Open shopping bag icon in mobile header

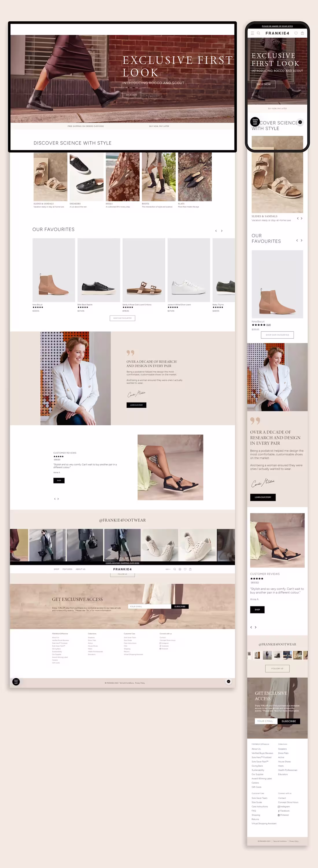[x=302, y=33]
